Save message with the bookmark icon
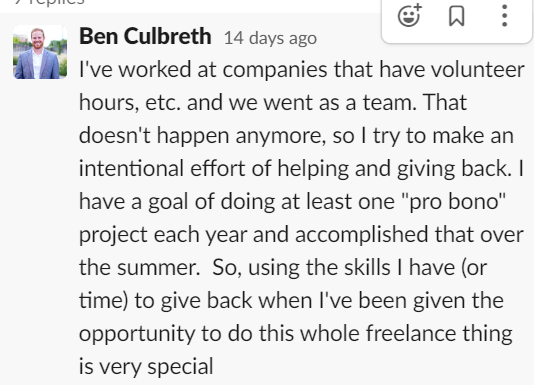Screen dimensions: 534x385 (456, 16)
